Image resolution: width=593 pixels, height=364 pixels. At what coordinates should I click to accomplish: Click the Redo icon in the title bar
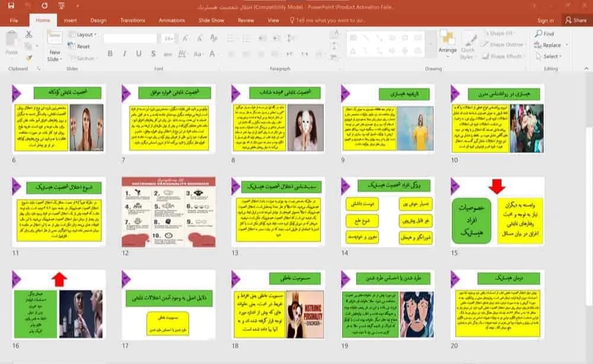[x=44, y=6]
